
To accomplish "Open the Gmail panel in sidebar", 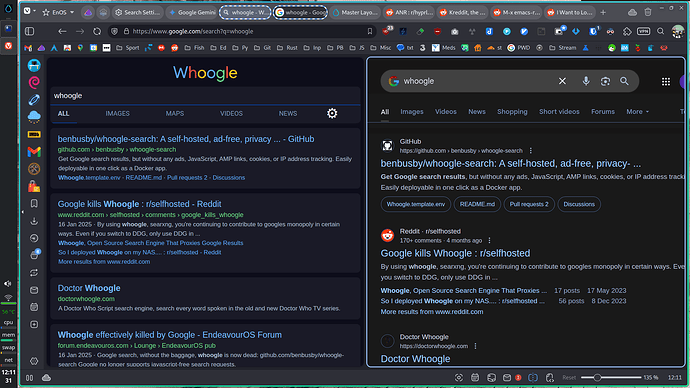I will click(34, 152).
